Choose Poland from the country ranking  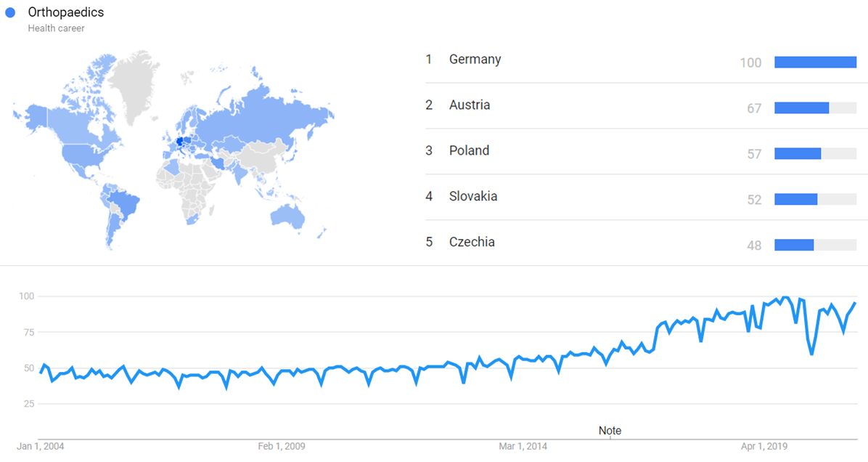469,151
